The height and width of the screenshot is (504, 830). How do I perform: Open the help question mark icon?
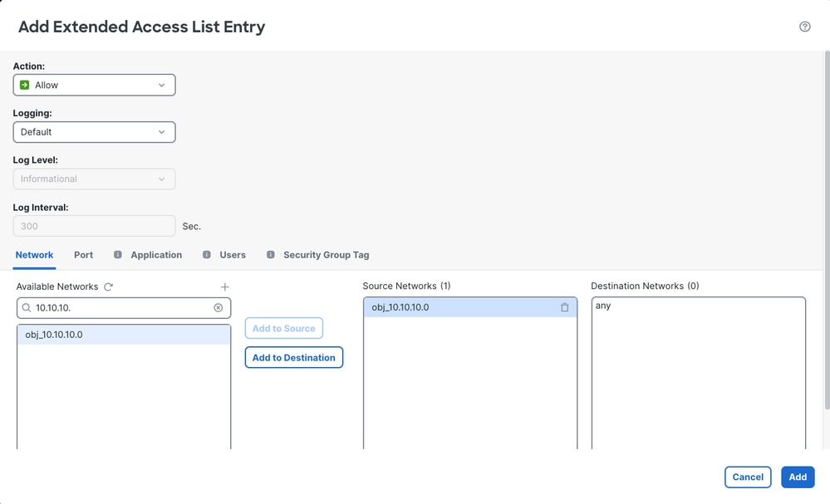pos(804,27)
